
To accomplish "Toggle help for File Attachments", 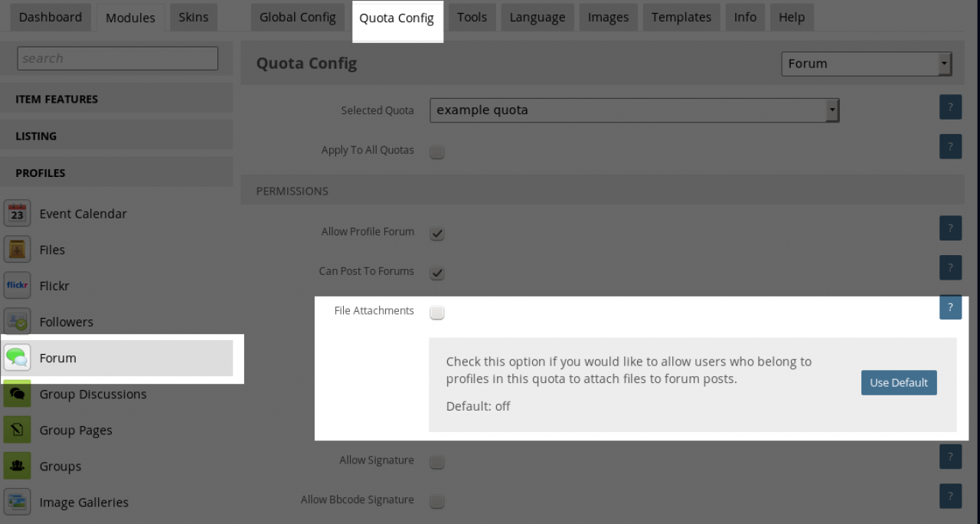I will click(950, 307).
